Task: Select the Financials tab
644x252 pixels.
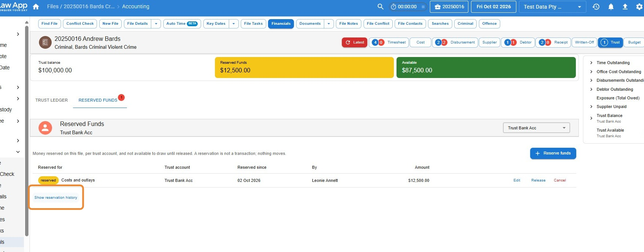Action: point(281,24)
